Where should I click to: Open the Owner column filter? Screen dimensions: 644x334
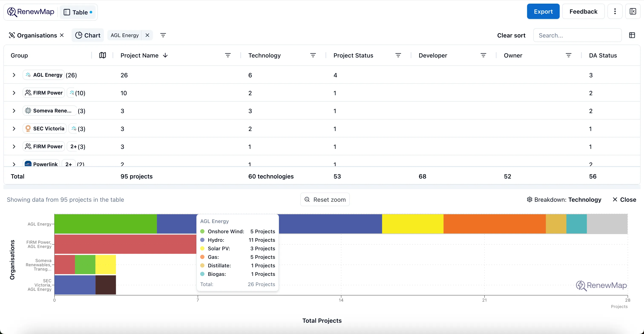click(x=568, y=55)
